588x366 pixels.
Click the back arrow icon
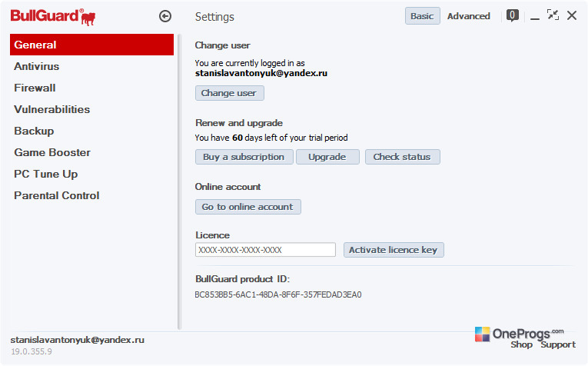click(x=165, y=16)
